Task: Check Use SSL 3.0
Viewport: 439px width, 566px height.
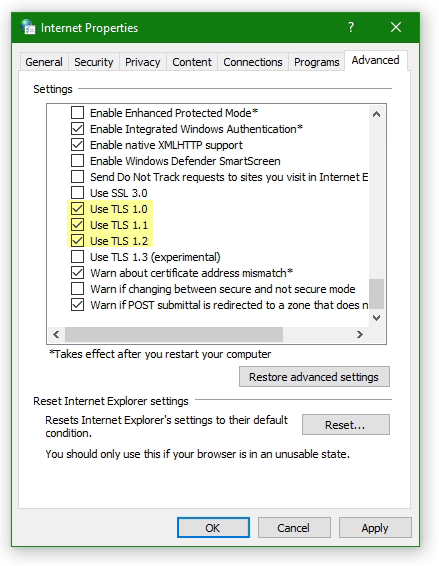Action: click(78, 193)
